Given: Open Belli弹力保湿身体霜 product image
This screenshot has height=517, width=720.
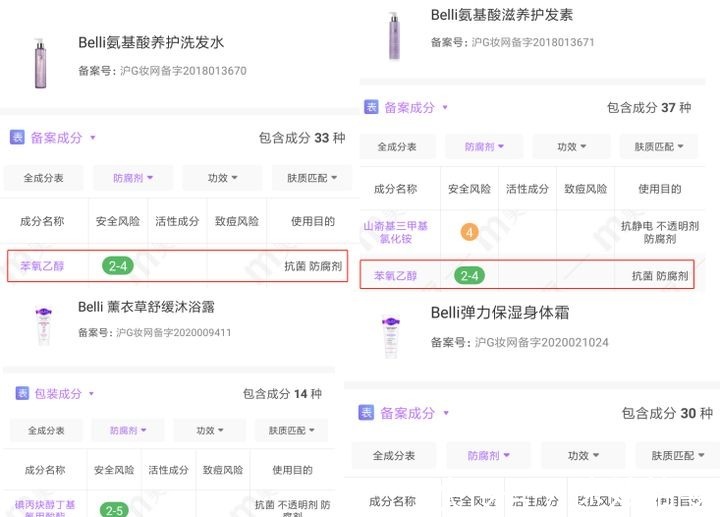Looking at the screenshot, I should [x=391, y=336].
